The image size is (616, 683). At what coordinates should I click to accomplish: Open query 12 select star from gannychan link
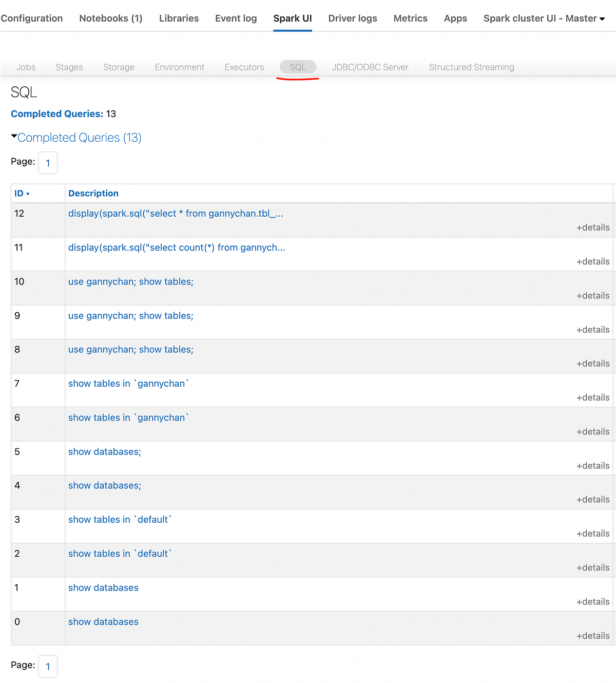click(176, 213)
